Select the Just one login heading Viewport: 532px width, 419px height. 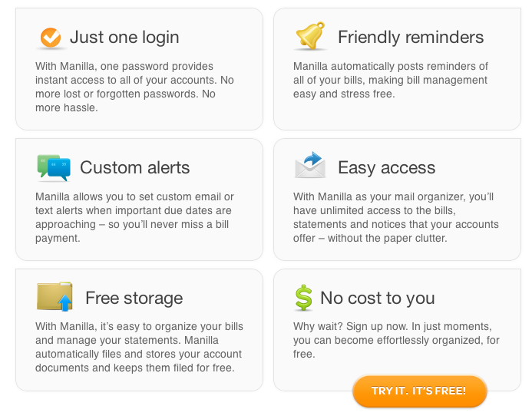(x=124, y=37)
